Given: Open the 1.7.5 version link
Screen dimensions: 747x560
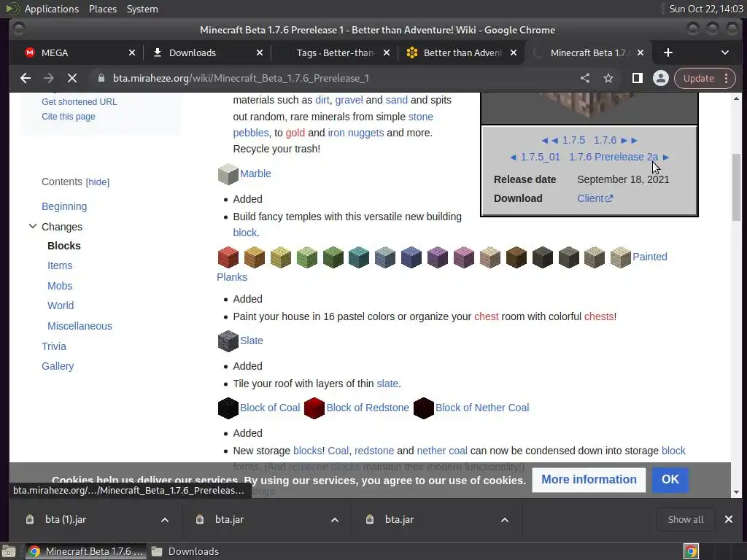Looking at the screenshot, I should [573, 141].
